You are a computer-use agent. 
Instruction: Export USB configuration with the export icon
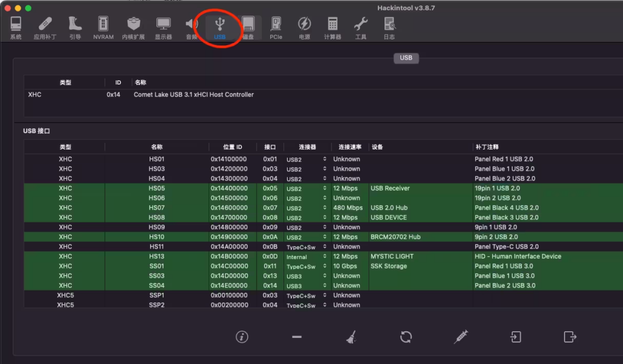pos(570,337)
